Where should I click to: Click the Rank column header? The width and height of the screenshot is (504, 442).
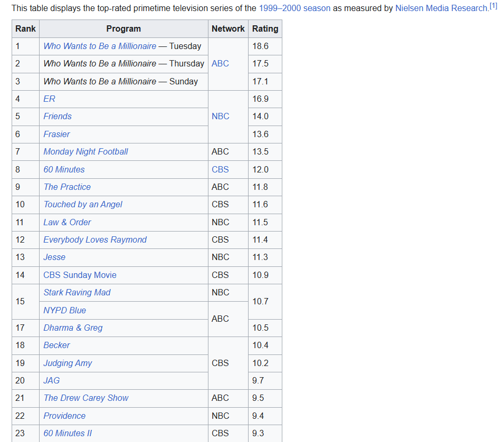pyautogui.click(x=26, y=29)
